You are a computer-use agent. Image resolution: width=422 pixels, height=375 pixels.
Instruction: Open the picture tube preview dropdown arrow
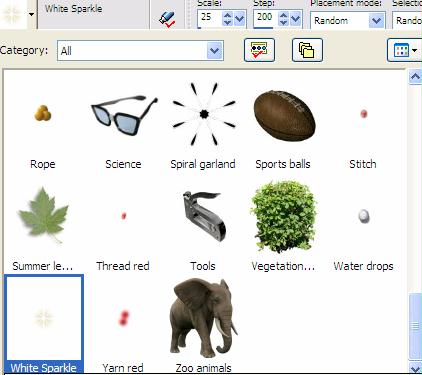point(31,14)
